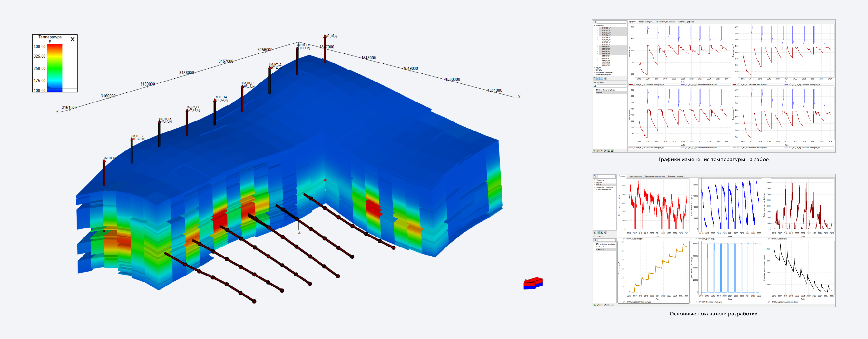The height and width of the screenshot is (339, 868).
Task: Open Шаблоны графиков tab in temperature panel
Action: (687, 22)
